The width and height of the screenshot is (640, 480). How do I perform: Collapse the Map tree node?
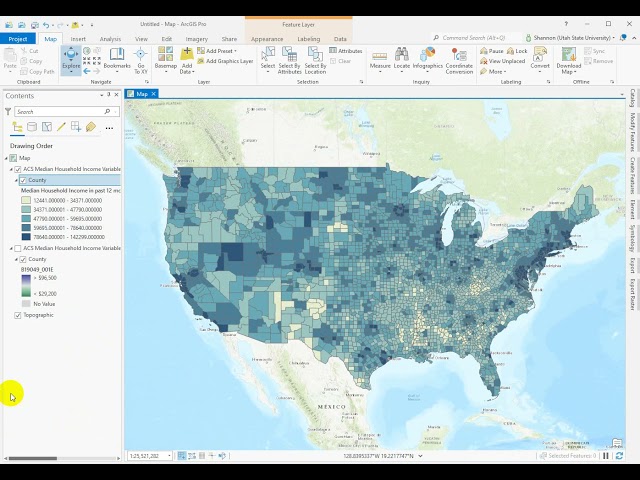pyautogui.click(x=6, y=158)
